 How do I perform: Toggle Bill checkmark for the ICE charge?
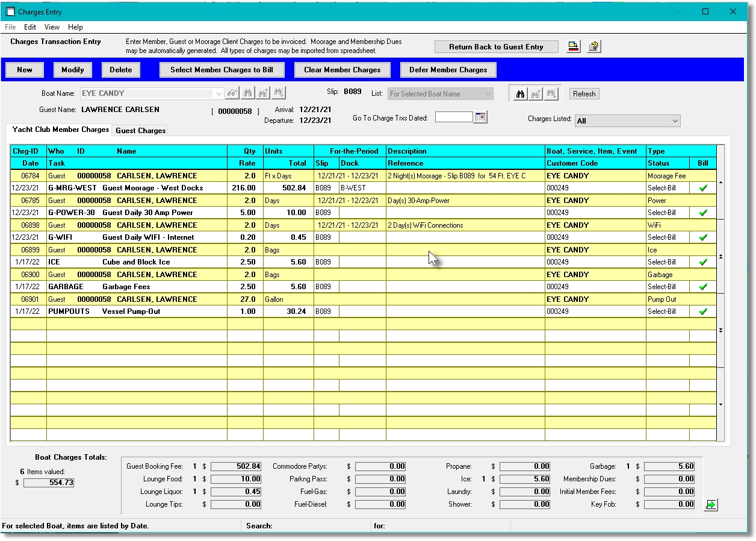pyautogui.click(x=702, y=262)
